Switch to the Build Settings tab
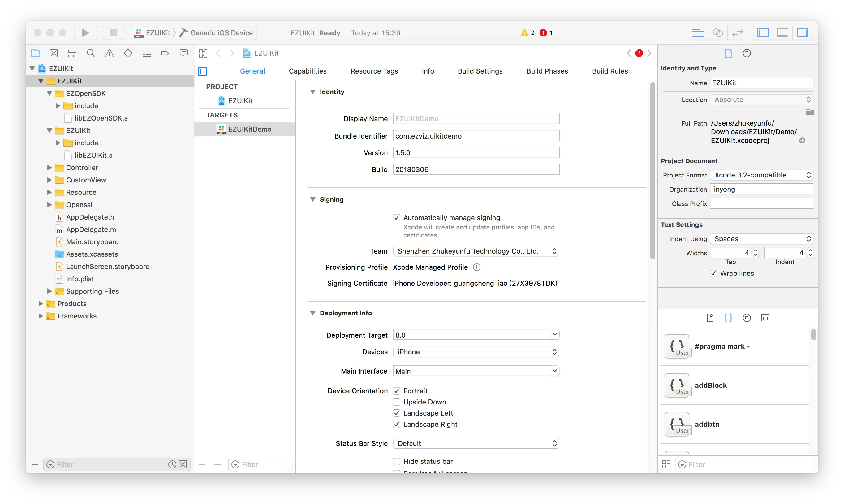Viewport: 844px width, 504px height. 480,71
